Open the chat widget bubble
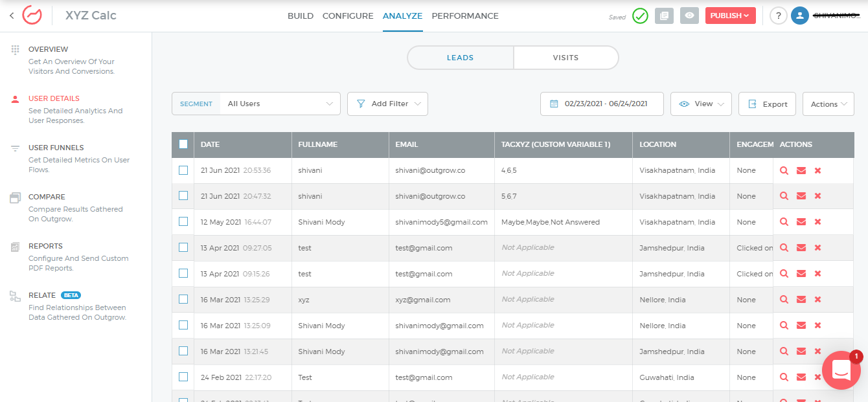This screenshot has height=402, width=868. coord(841,370)
